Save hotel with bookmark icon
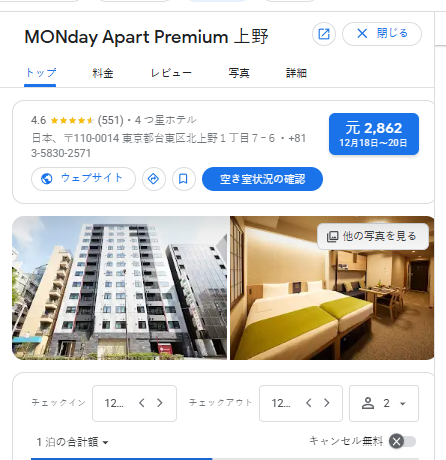446x460 pixels. pos(183,179)
